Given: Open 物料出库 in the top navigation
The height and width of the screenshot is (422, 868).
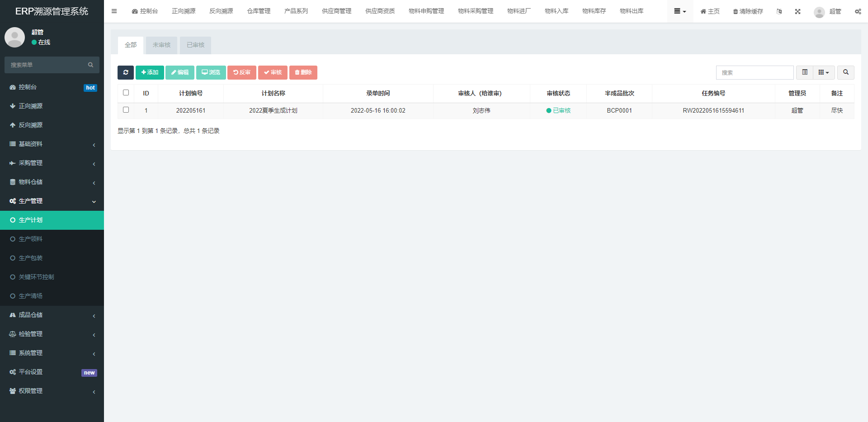Looking at the screenshot, I should (632, 11).
